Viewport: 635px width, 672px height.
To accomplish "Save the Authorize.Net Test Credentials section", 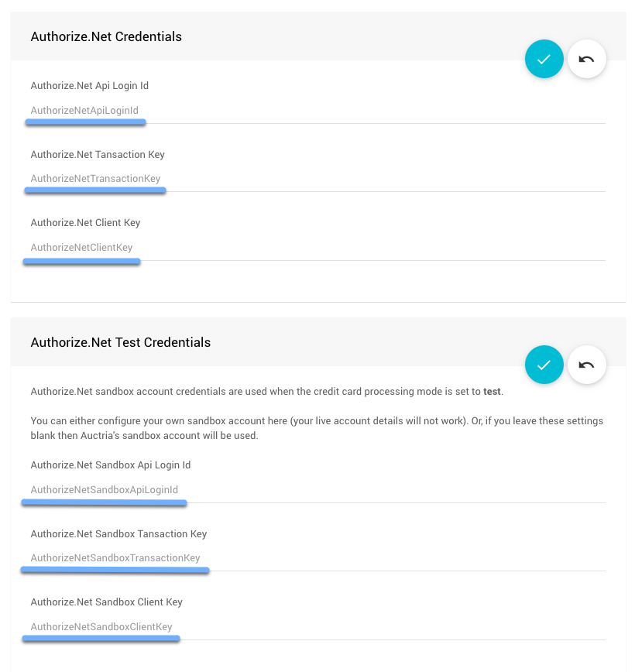I will point(544,365).
